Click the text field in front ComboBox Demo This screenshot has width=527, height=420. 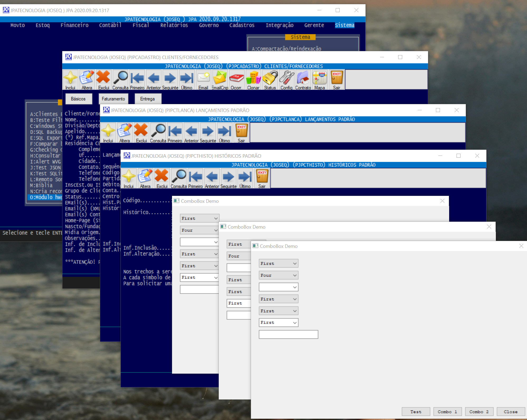click(288, 334)
